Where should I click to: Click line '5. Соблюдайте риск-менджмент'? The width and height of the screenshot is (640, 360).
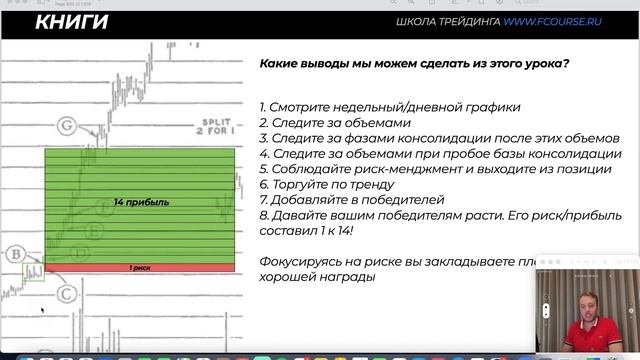click(435, 169)
